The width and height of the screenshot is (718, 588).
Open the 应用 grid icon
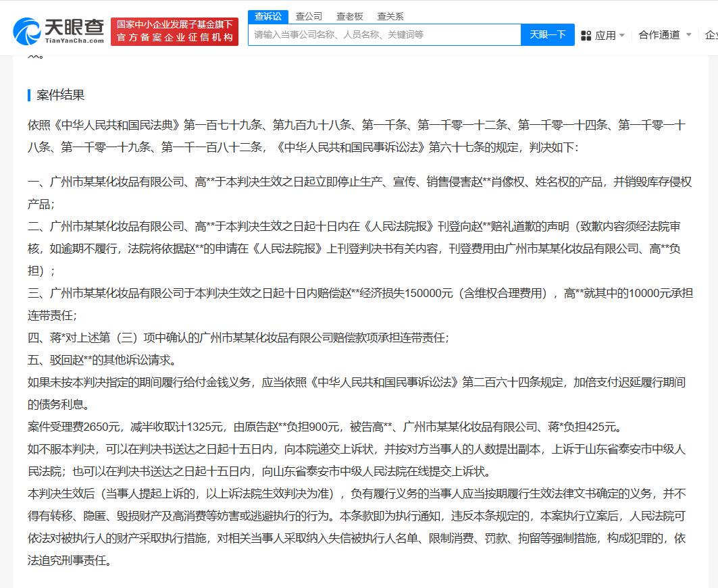click(x=586, y=35)
